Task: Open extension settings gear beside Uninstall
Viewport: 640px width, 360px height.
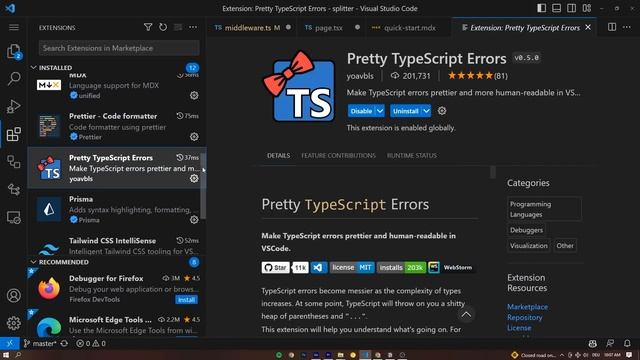Action: click(442, 111)
